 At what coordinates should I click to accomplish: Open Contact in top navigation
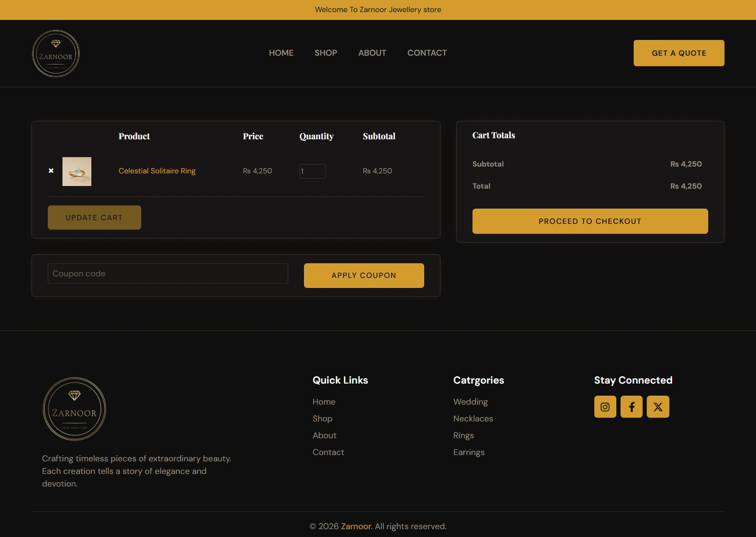tap(427, 53)
